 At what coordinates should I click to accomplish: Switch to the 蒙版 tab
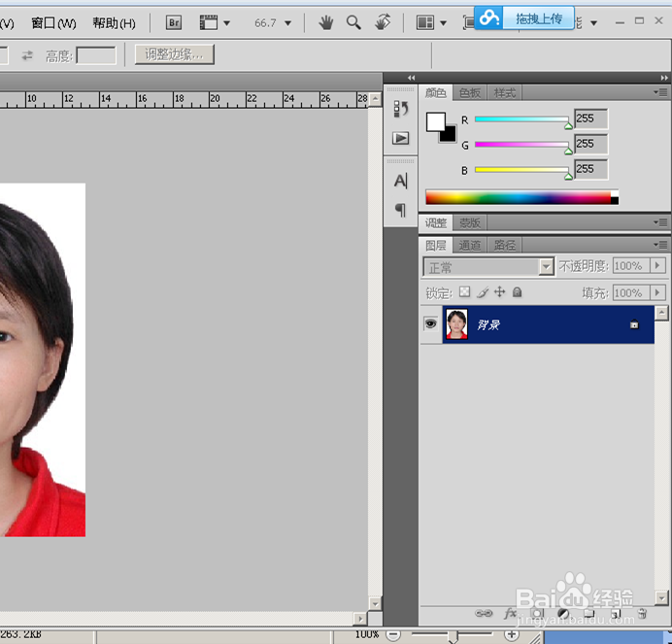tap(470, 223)
